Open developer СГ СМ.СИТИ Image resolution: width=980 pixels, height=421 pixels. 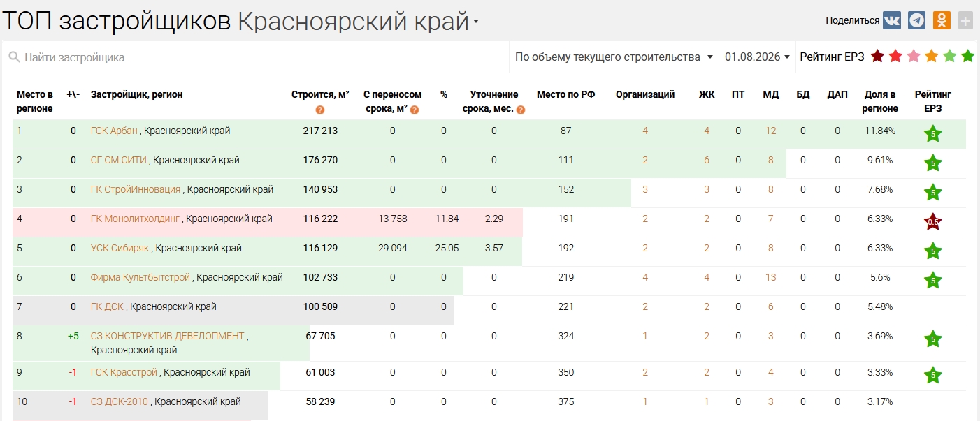119,160
